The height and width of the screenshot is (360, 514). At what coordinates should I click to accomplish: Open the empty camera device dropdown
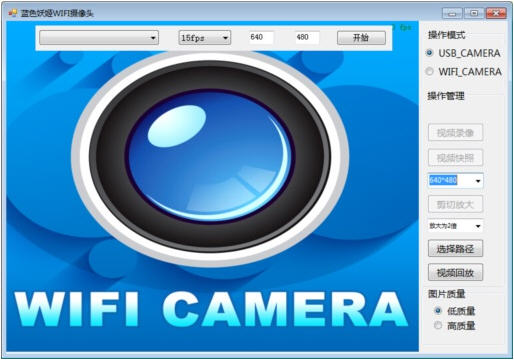99,38
